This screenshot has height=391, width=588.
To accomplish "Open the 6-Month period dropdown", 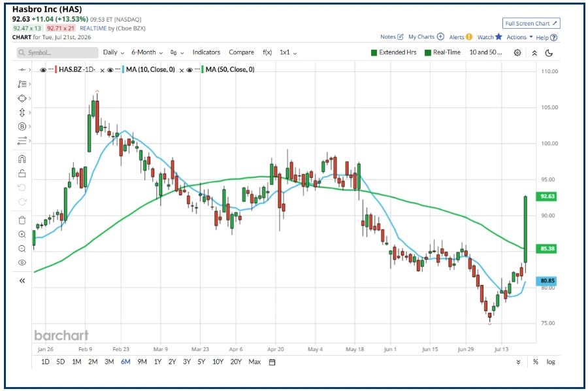I will [147, 52].
